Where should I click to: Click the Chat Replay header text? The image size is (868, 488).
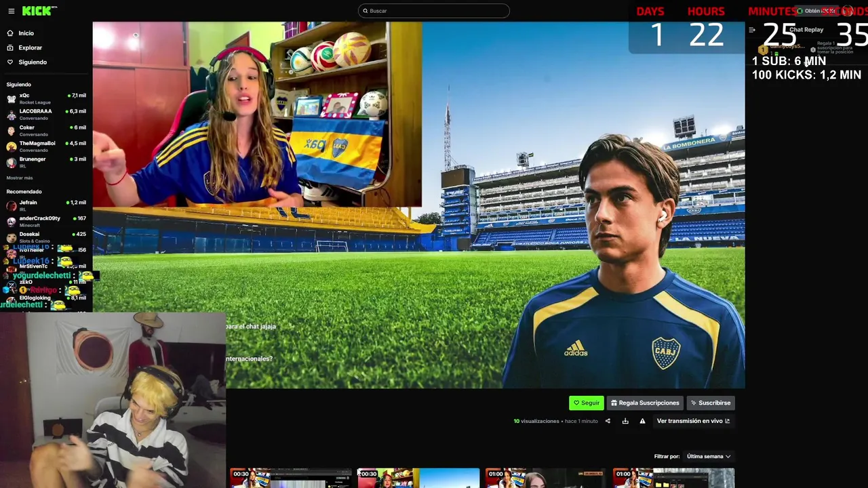(x=806, y=30)
